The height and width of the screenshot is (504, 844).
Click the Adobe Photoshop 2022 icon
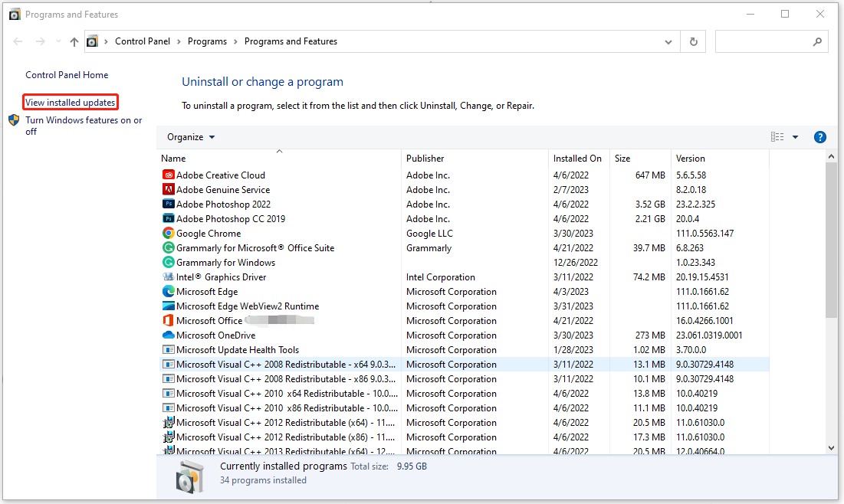point(169,205)
